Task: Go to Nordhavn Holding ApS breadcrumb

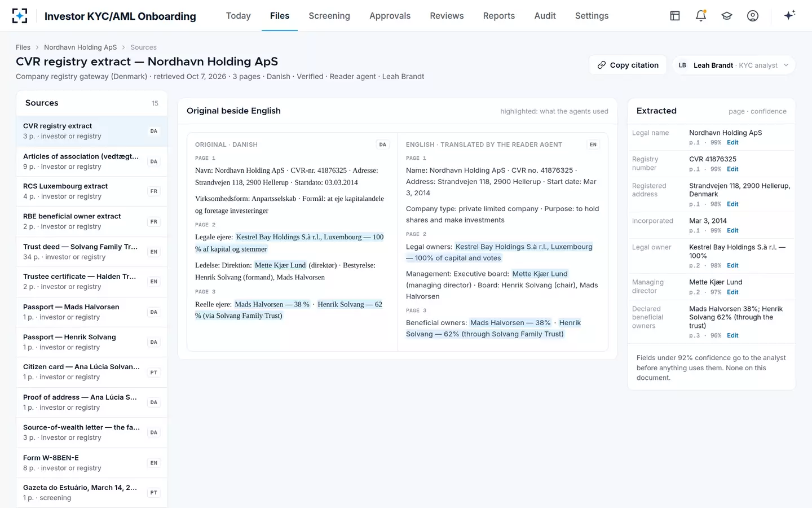Action: coord(80,47)
